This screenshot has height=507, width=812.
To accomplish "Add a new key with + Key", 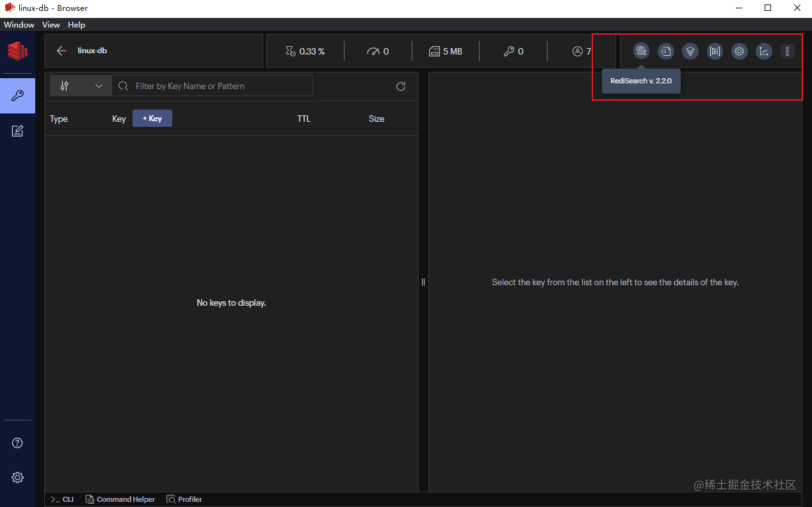I will pos(152,119).
